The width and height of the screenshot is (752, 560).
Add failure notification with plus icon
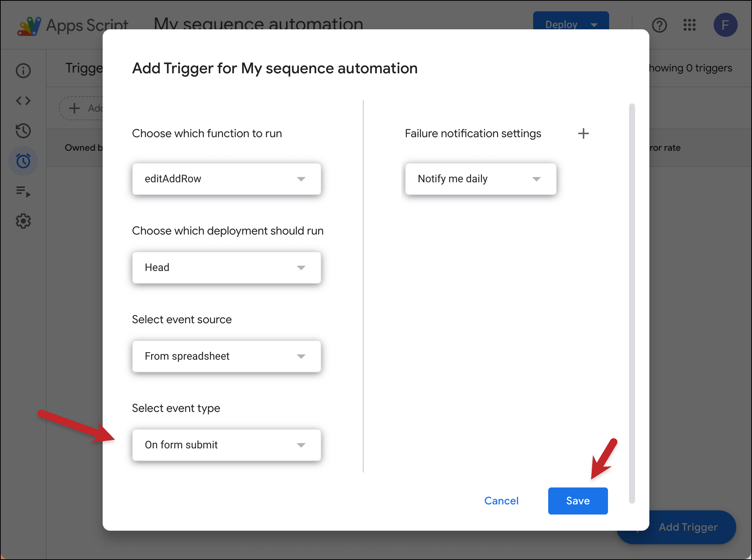[583, 133]
